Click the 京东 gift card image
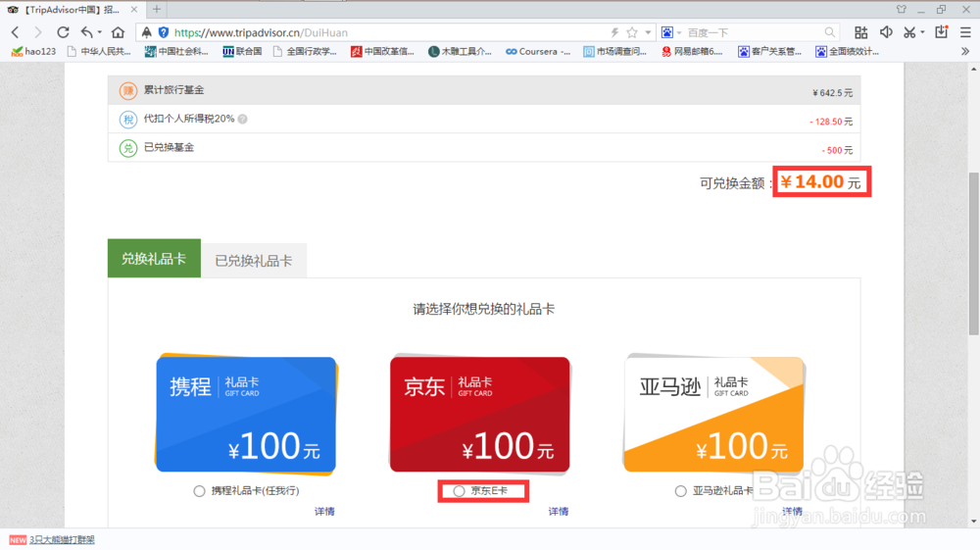The width and height of the screenshot is (980, 550). [x=480, y=414]
